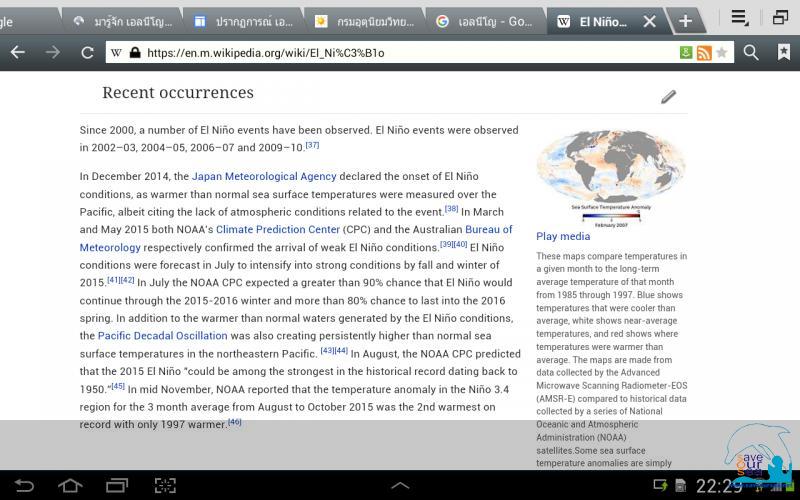Open search with magnifier icon
Viewport: 800px width, 500px height.
point(751,52)
